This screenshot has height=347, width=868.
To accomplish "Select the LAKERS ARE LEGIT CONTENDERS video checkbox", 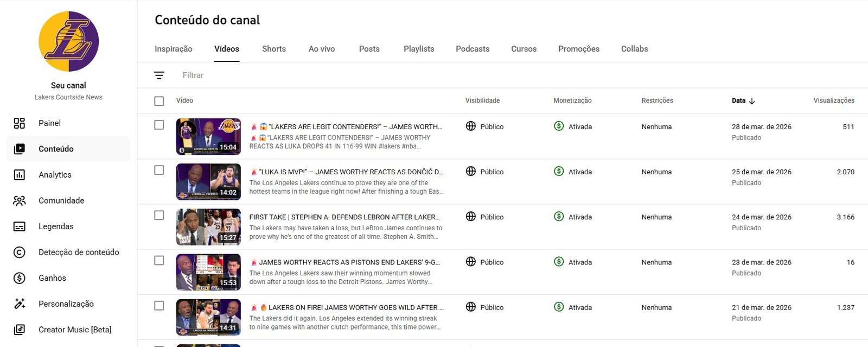I will coord(159,125).
